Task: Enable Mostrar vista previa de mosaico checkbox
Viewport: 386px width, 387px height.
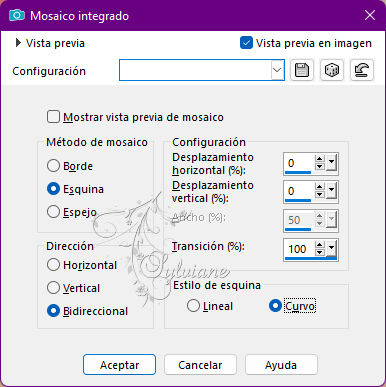Action: (x=53, y=117)
